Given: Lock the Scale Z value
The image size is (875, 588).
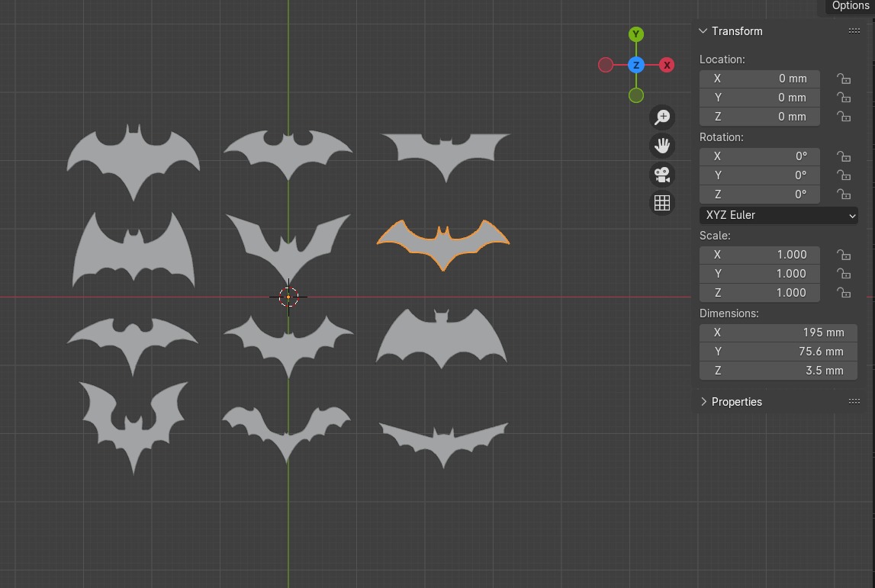Looking at the screenshot, I should point(844,293).
